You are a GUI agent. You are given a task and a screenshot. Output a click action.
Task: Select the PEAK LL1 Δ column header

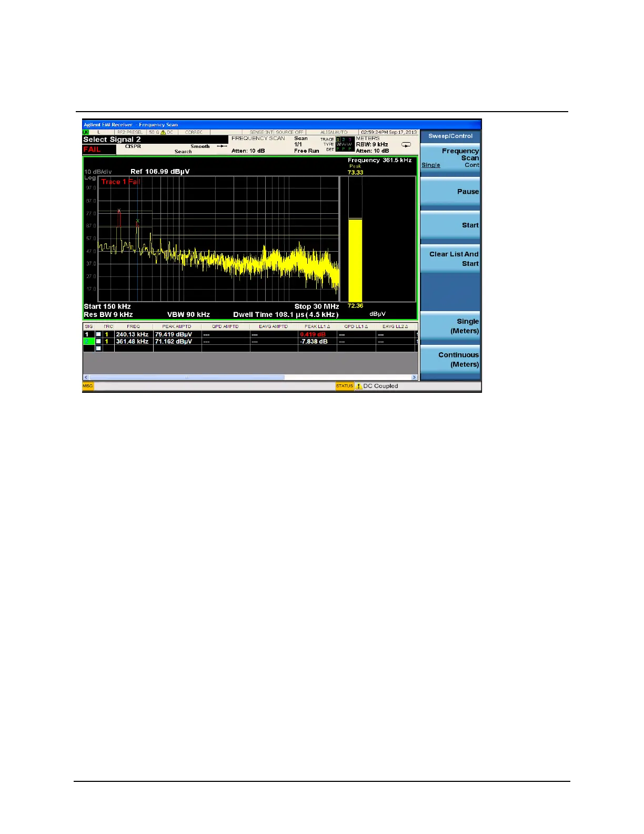pos(317,326)
